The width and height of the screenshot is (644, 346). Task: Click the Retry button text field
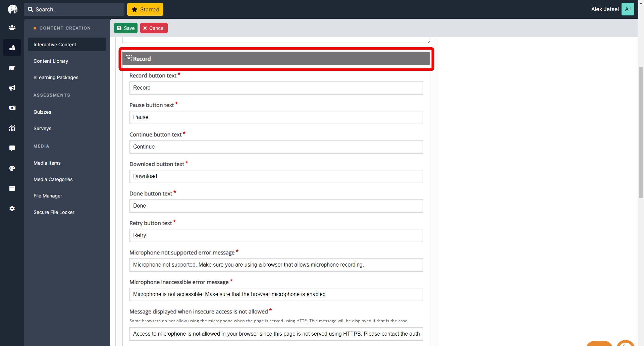[276, 235]
